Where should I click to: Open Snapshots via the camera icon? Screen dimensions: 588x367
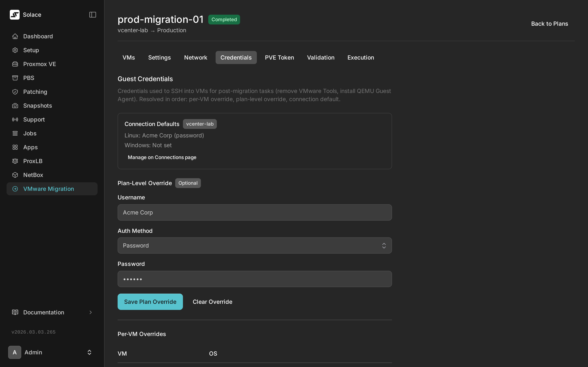coord(15,106)
